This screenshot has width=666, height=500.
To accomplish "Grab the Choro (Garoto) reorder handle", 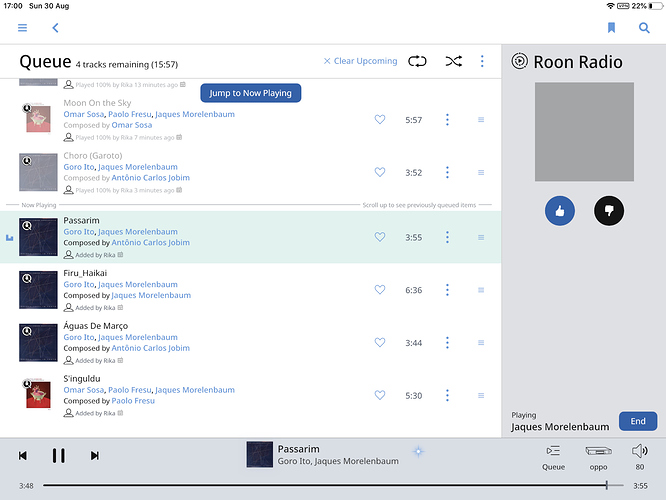I will pos(481,172).
